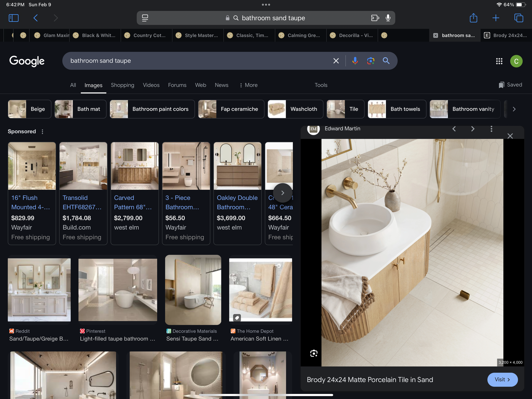
Task: Show tab overview in Safari
Action: pyautogui.click(x=518, y=18)
